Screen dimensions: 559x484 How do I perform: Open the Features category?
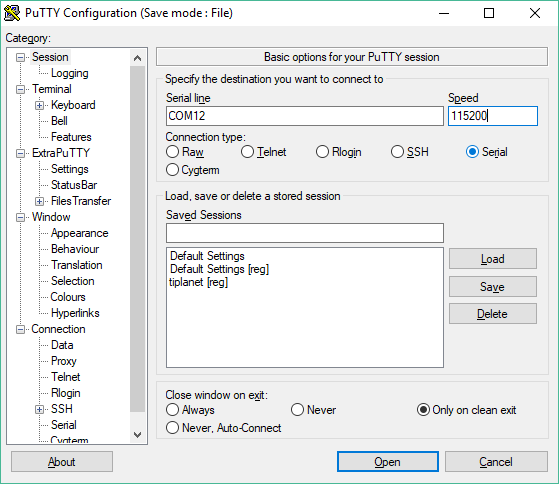(x=71, y=137)
